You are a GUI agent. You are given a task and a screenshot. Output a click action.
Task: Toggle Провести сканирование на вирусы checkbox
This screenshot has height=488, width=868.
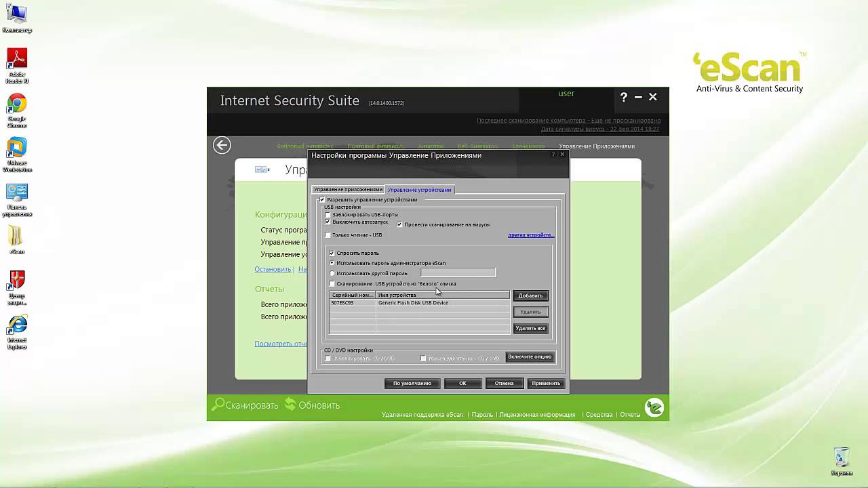pos(399,224)
